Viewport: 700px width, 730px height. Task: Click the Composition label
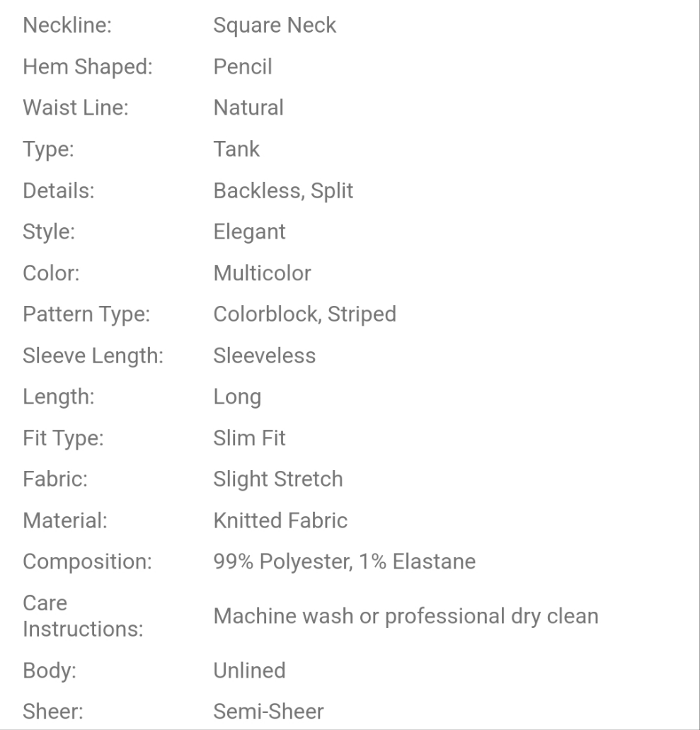(x=88, y=561)
